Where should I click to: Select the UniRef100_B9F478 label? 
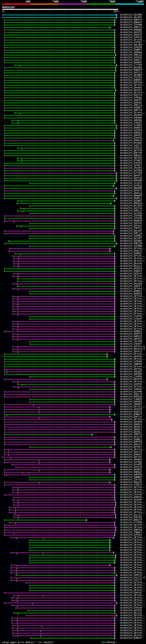coord(131,110)
